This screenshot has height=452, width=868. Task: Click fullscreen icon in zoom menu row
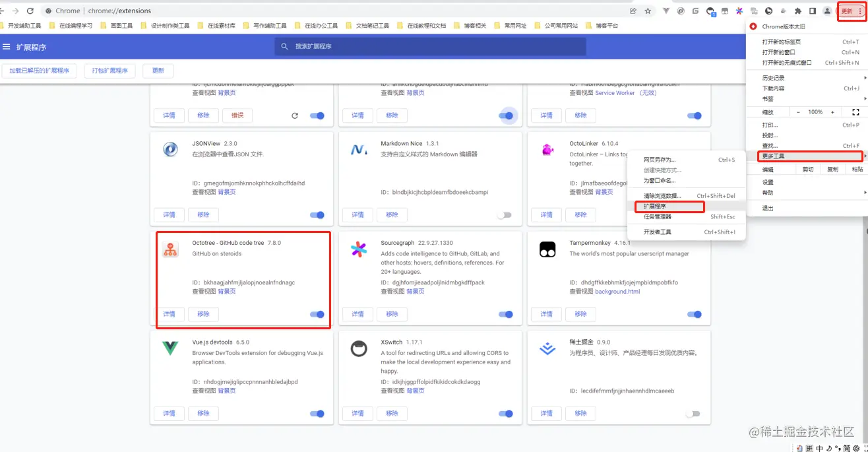tap(855, 112)
